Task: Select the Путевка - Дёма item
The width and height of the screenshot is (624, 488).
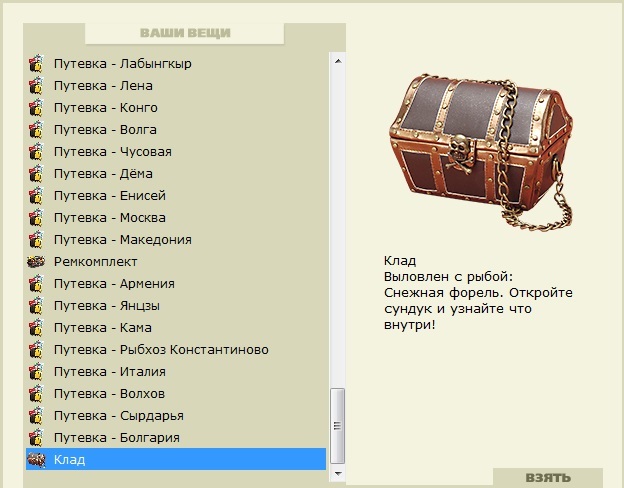Action: (176, 174)
